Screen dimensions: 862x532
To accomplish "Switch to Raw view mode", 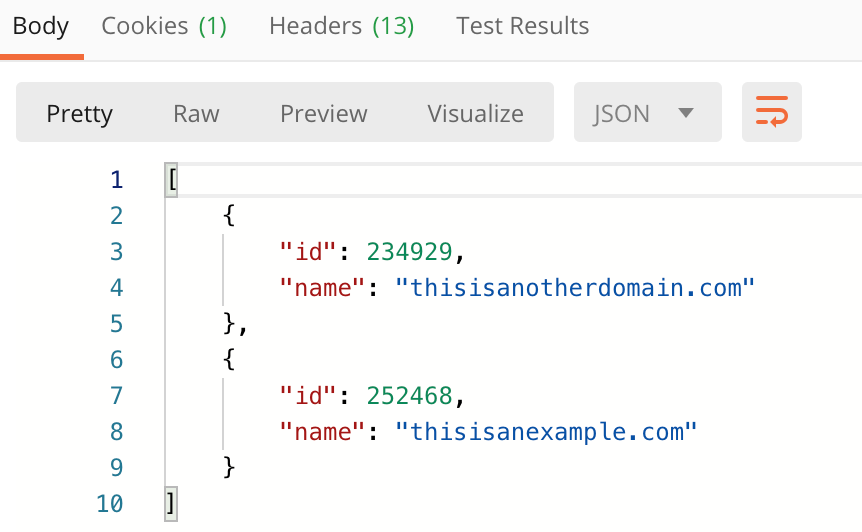I will point(196,114).
